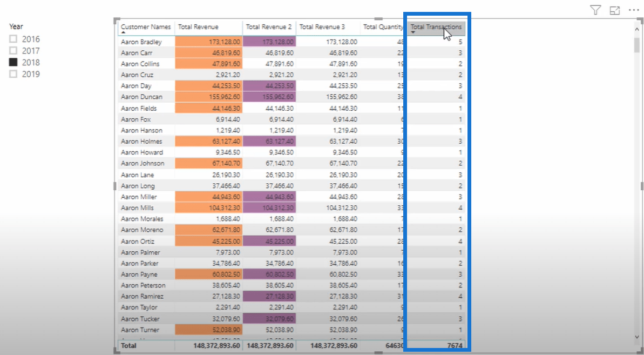Select customer Aaron Howard
644x355 pixels.
point(141,152)
